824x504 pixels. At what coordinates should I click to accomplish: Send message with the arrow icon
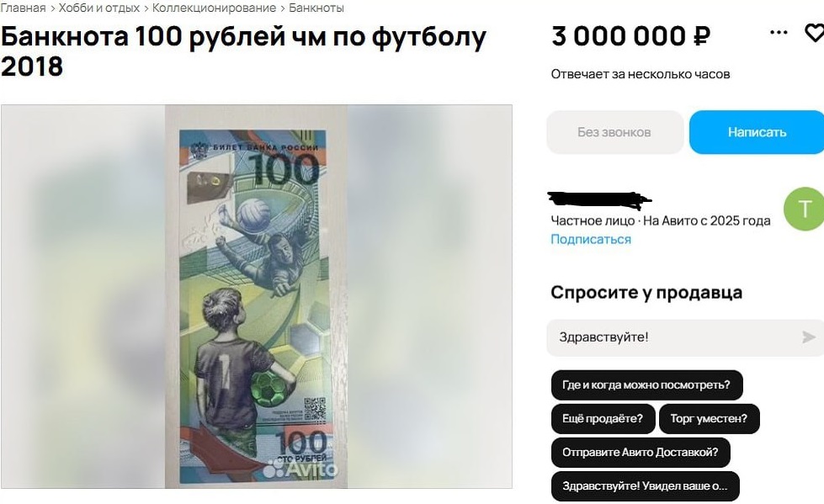(809, 337)
